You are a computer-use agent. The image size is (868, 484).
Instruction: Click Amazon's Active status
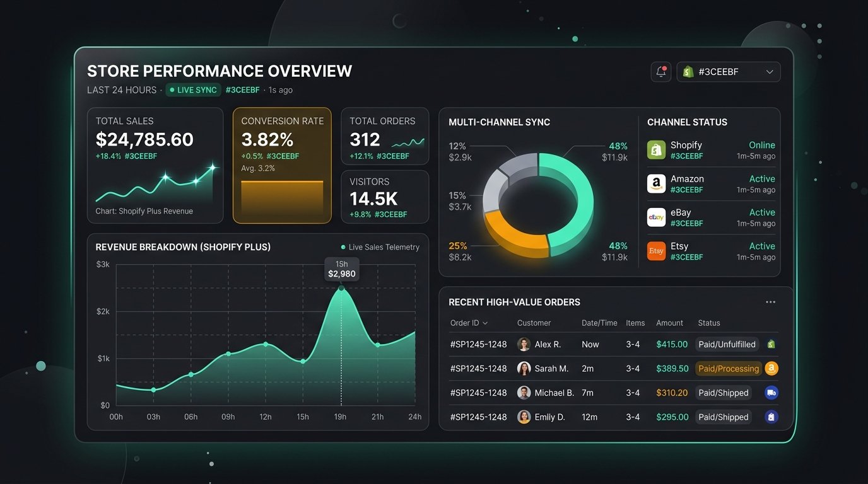762,179
